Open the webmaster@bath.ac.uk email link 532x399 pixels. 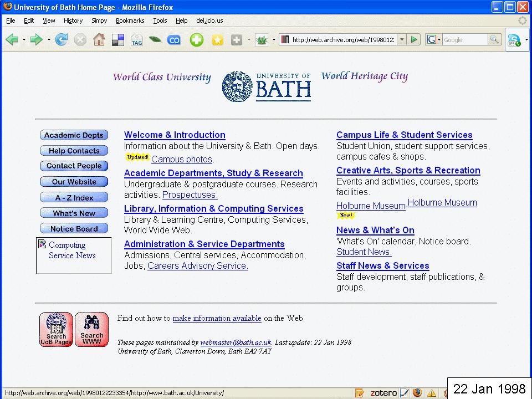coord(236,342)
